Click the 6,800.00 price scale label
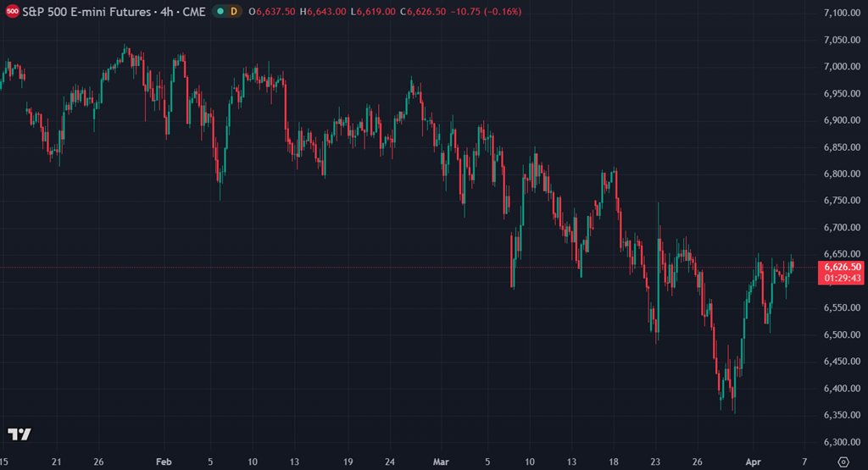Viewport: 868px width, 470px height. coord(842,174)
